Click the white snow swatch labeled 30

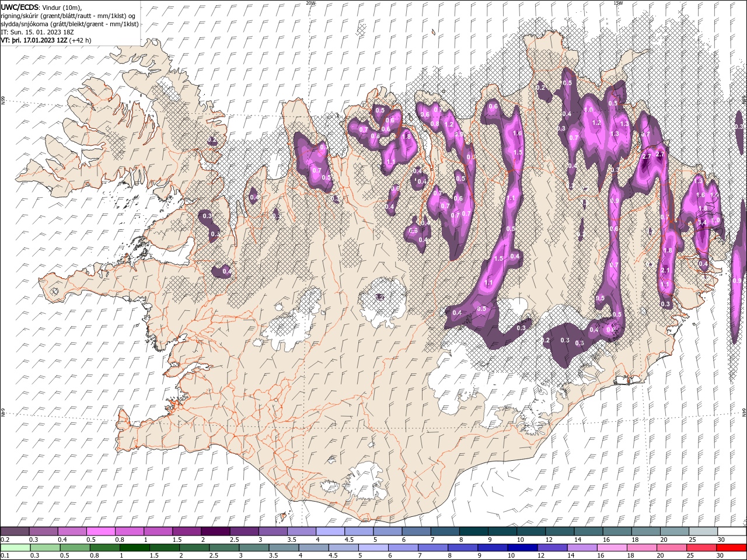click(731, 531)
